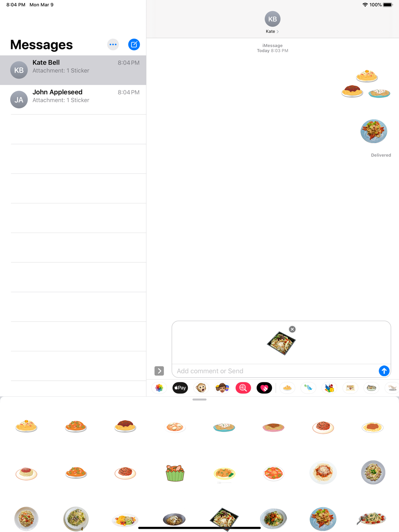Open the Photos app in the app strip
This screenshot has height=532, width=399.
pos(159,388)
